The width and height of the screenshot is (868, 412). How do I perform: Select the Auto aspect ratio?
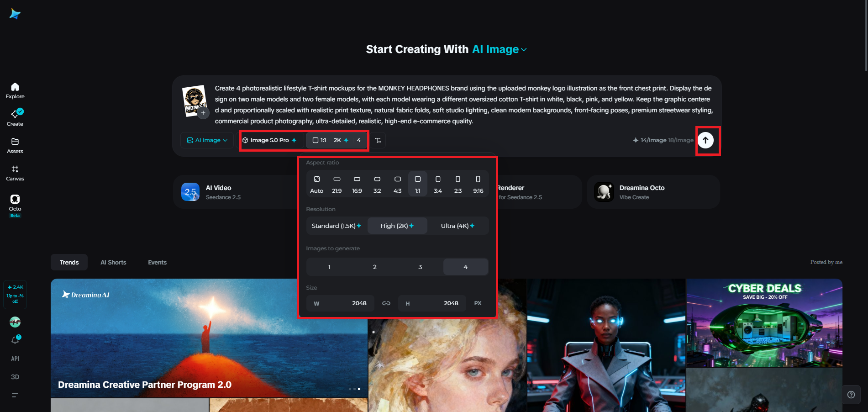click(317, 184)
